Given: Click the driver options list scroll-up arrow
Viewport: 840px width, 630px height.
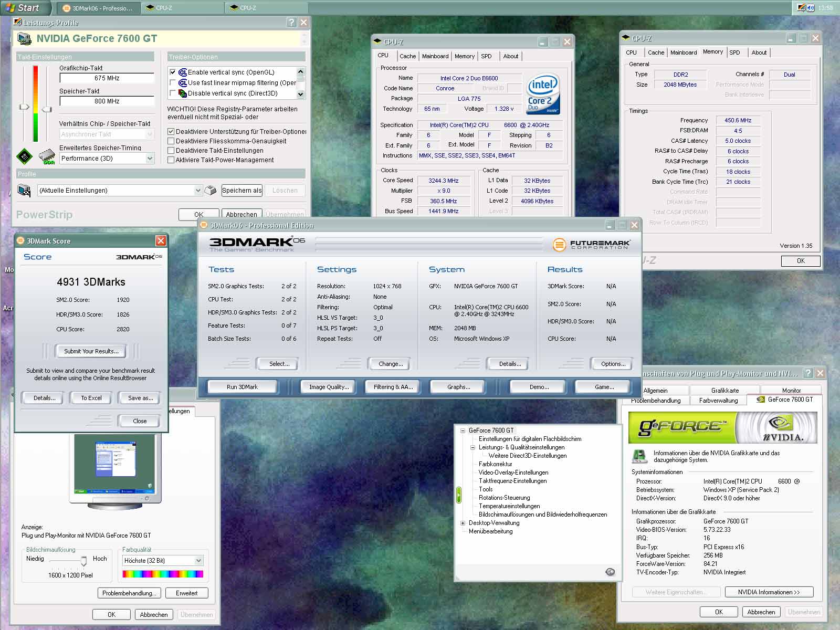Looking at the screenshot, I should pos(301,71).
